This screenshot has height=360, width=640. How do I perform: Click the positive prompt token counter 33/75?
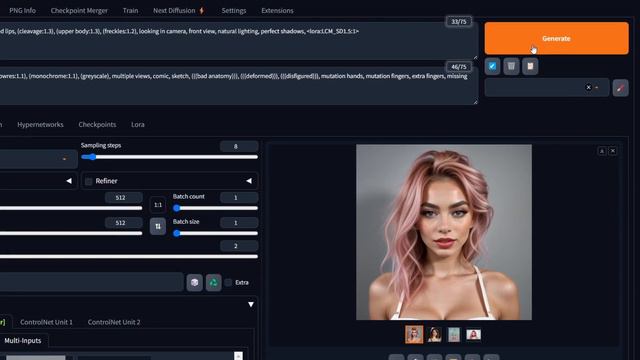[x=459, y=22]
